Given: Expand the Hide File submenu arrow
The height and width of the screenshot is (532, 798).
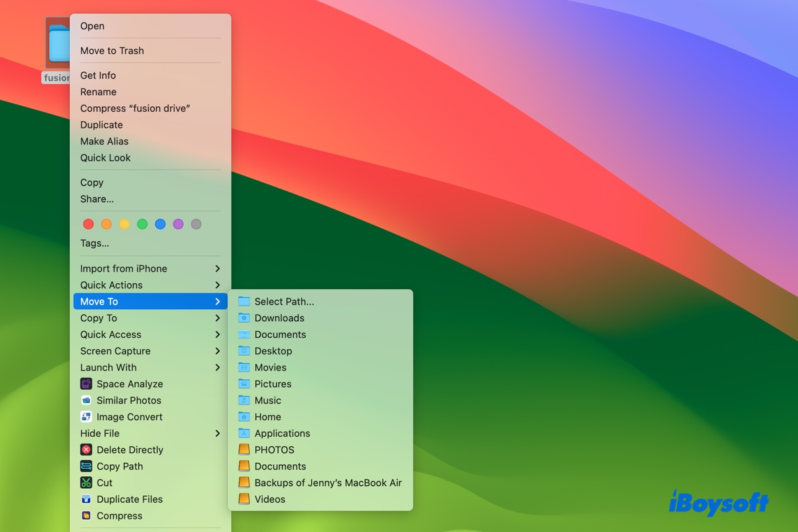Looking at the screenshot, I should 217,434.
